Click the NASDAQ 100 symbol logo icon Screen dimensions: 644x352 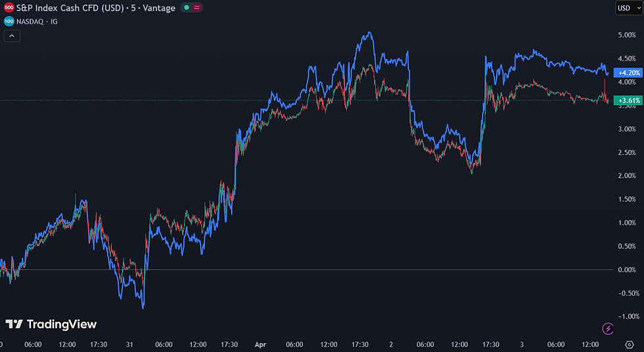coord(9,21)
